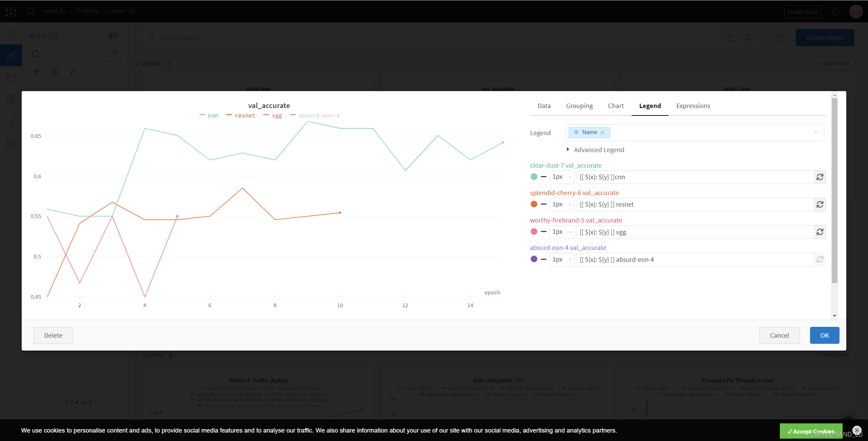
Task: Click the line style icon for splendid-cherry-6
Action: (544, 204)
